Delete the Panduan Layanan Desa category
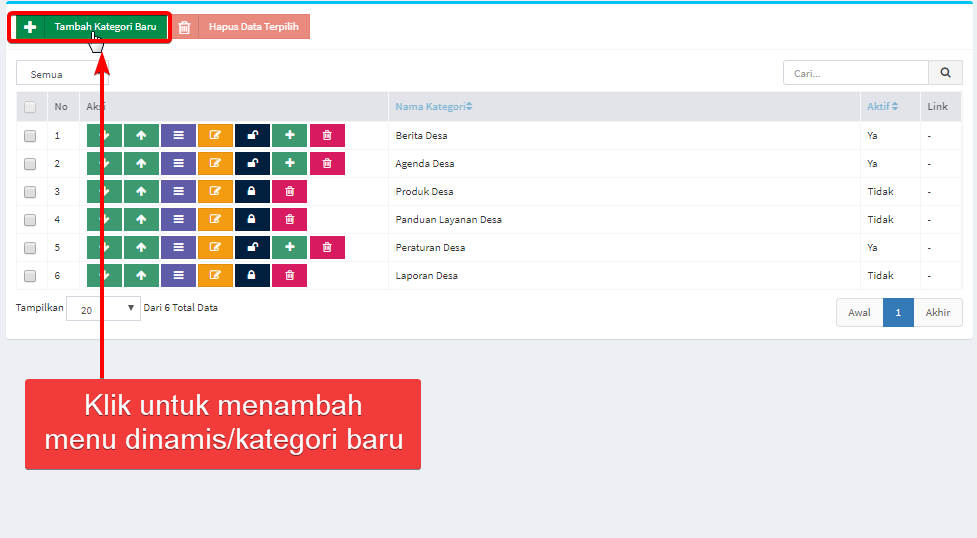 290,219
